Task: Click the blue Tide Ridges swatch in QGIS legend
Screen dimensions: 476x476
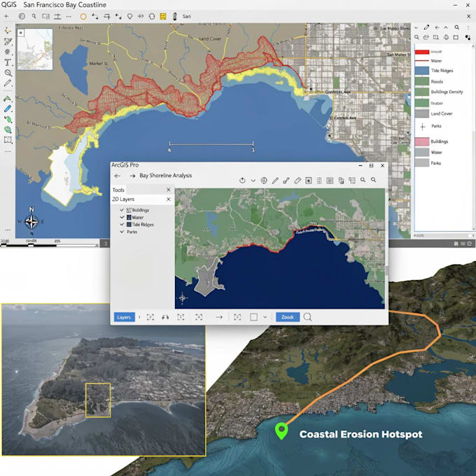Action: click(x=422, y=71)
